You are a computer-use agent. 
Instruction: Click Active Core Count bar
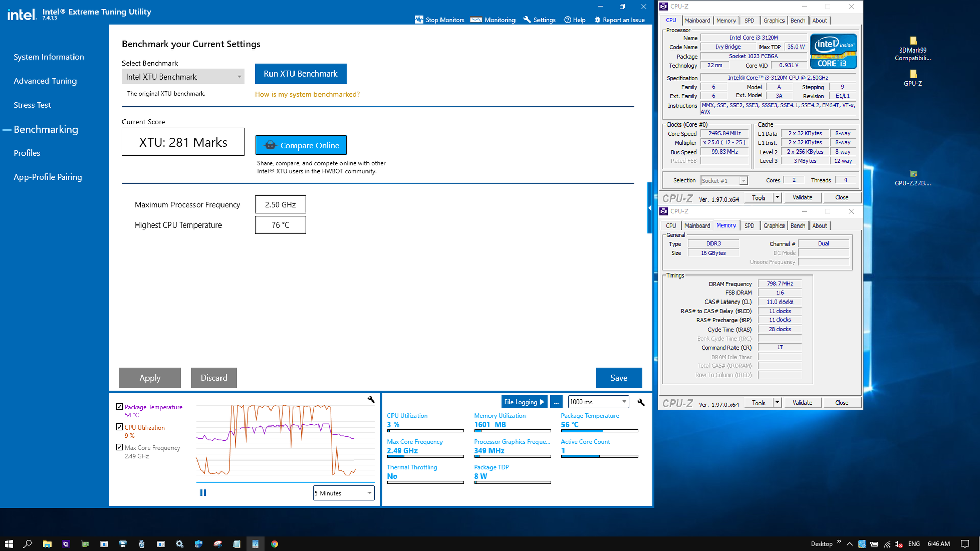coord(599,456)
